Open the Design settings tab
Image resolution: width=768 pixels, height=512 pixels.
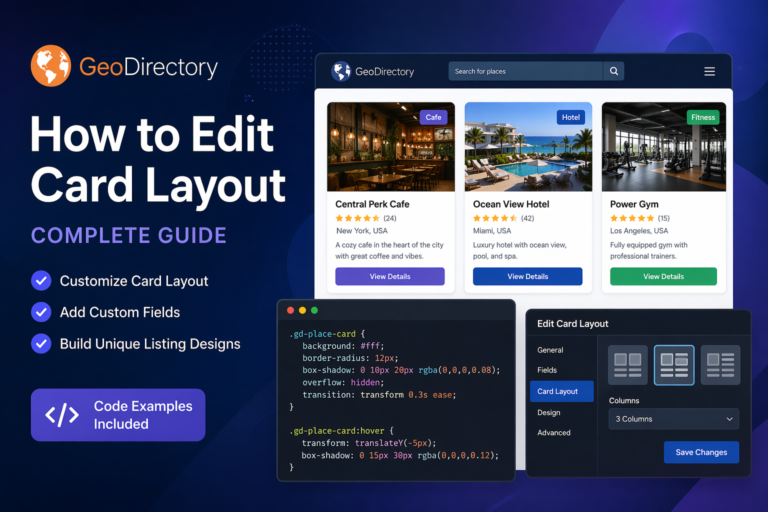tap(549, 413)
